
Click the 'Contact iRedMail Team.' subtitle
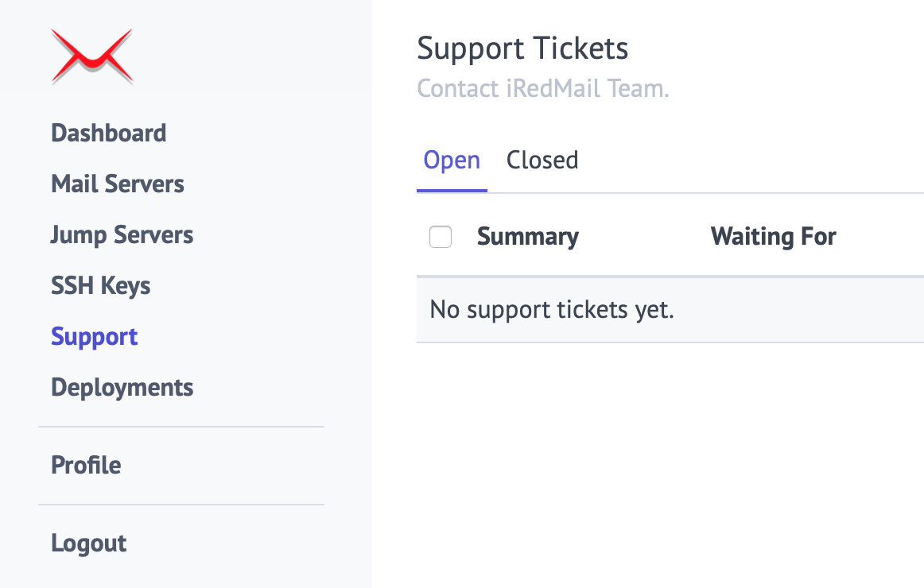click(543, 88)
